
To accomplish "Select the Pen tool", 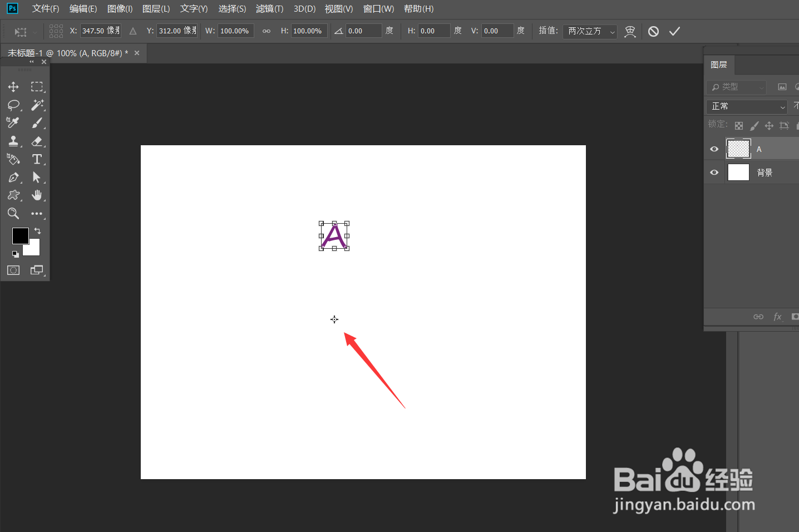I will 13,177.
